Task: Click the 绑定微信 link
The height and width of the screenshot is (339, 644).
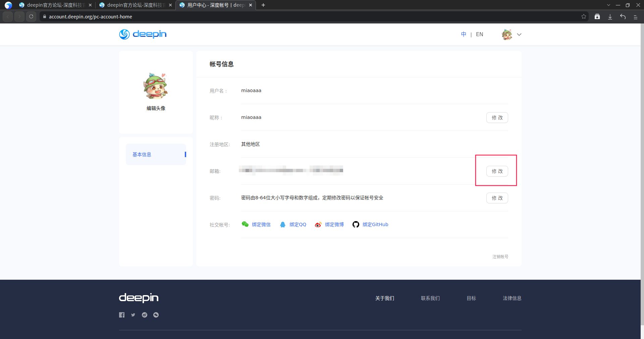Action: (x=261, y=224)
